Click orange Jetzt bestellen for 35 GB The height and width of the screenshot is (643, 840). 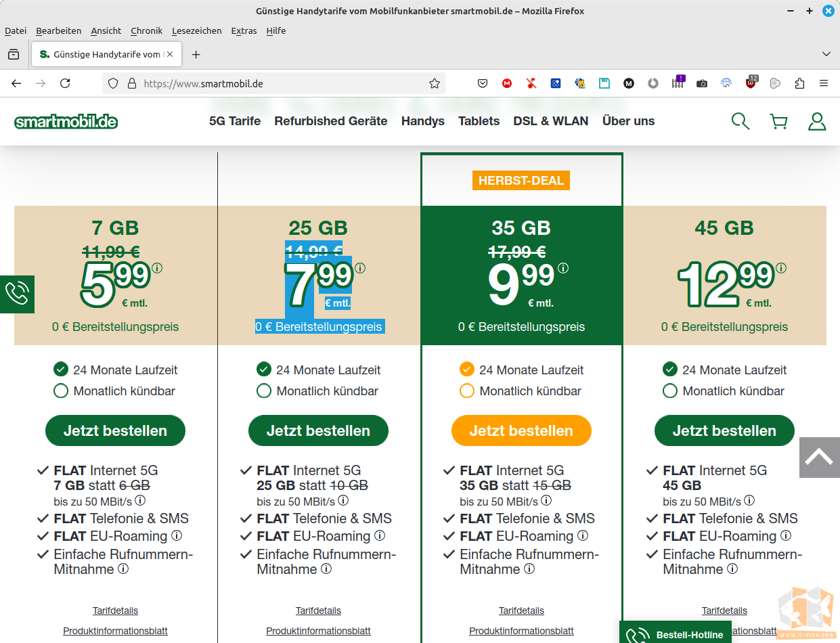521,430
